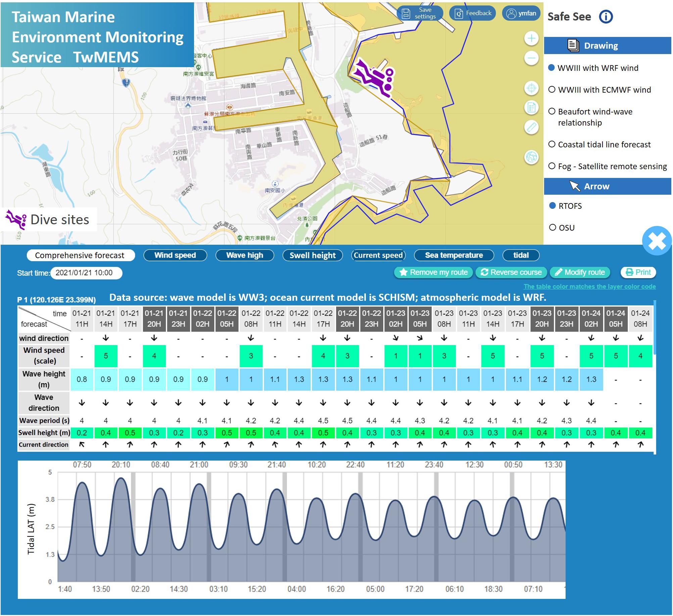Select Fog - Satellite remote sensing option
This screenshot has height=616, width=673.
[608, 166]
